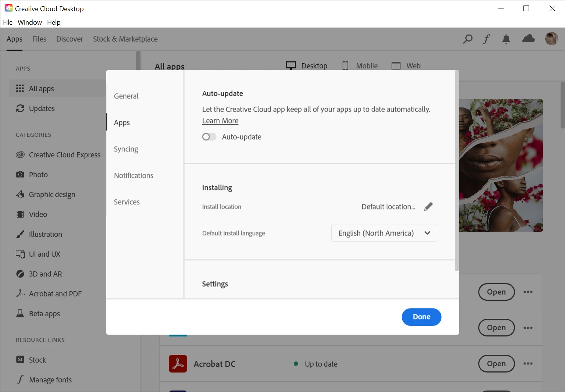The height and width of the screenshot is (392, 565).
Task: Open the Default install language dropdown
Action: pyautogui.click(x=384, y=233)
